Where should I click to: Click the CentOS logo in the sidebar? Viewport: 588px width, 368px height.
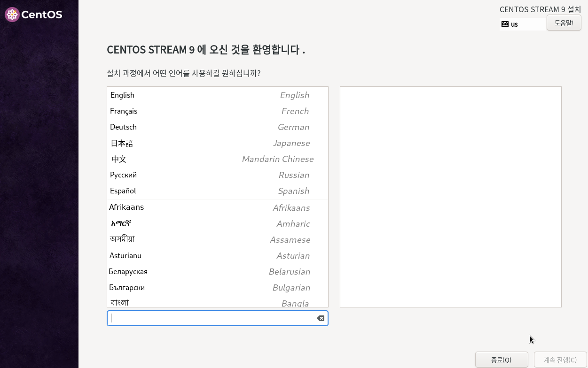(33, 15)
